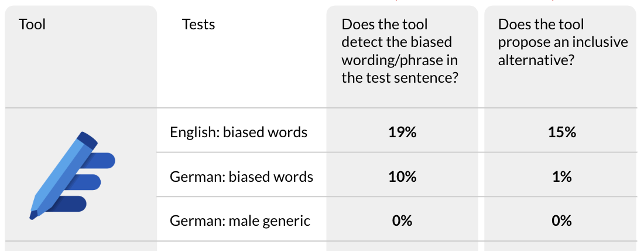Select the "German: biased words" row label
The image size is (644, 251).
point(241,177)
